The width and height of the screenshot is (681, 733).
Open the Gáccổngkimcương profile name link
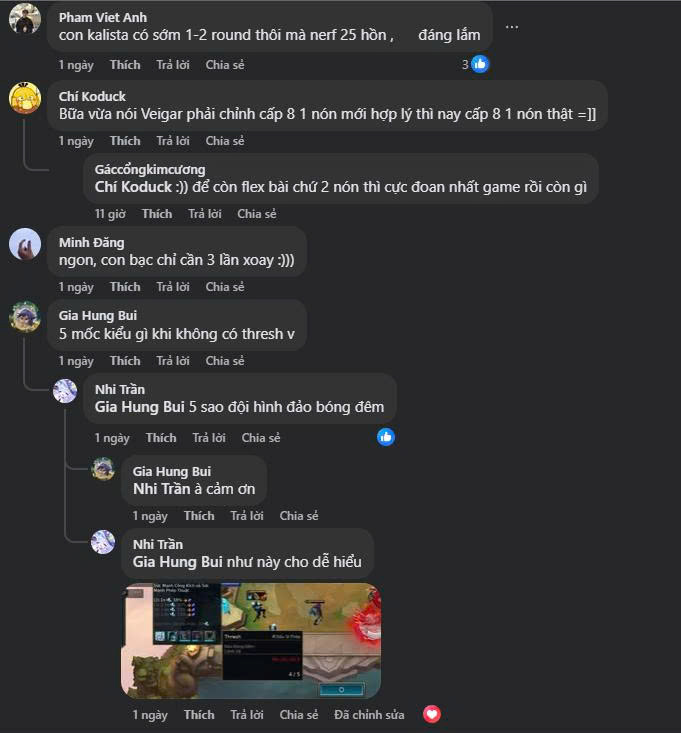coord(150,169)
